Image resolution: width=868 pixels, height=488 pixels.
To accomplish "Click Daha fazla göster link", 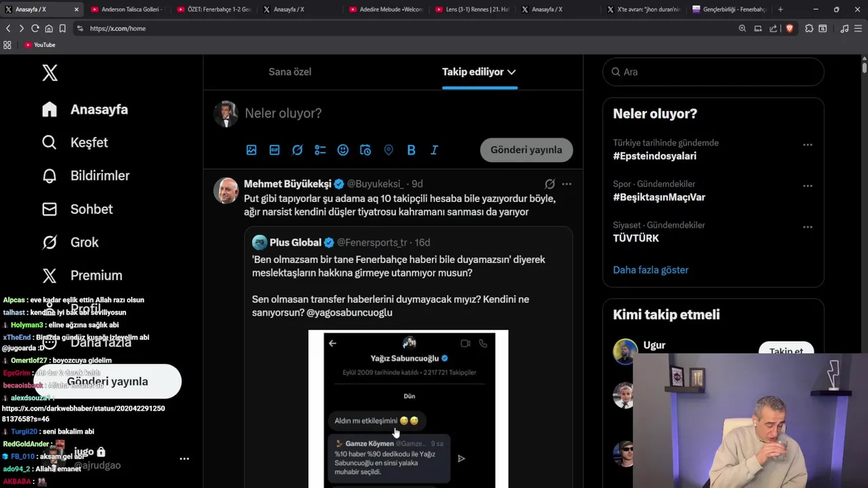I will pyautogui.click(x=650, y=270).
